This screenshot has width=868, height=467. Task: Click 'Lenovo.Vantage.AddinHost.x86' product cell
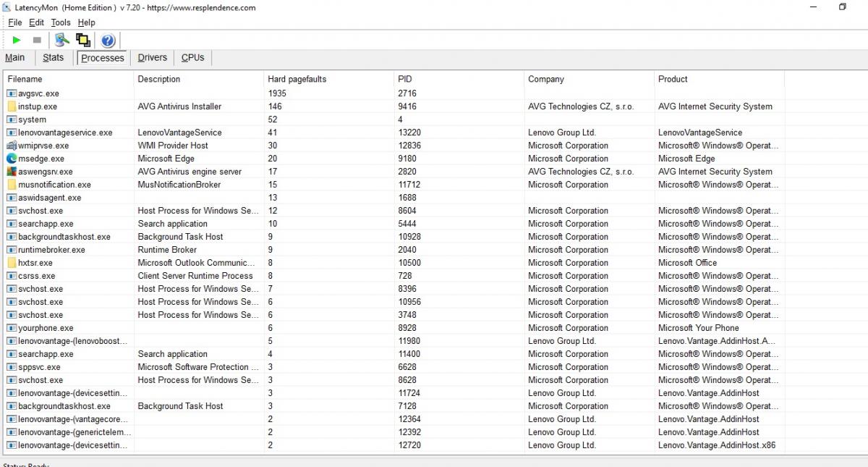(x=717, y=445)
